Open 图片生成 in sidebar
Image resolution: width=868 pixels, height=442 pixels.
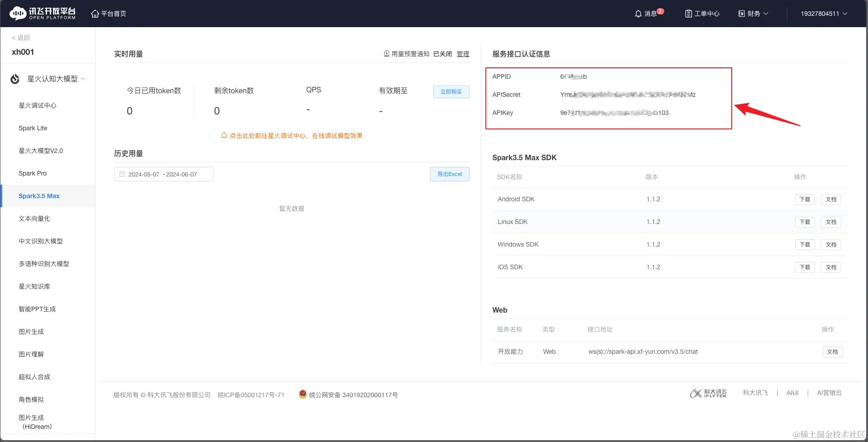[x=31, y=332]
